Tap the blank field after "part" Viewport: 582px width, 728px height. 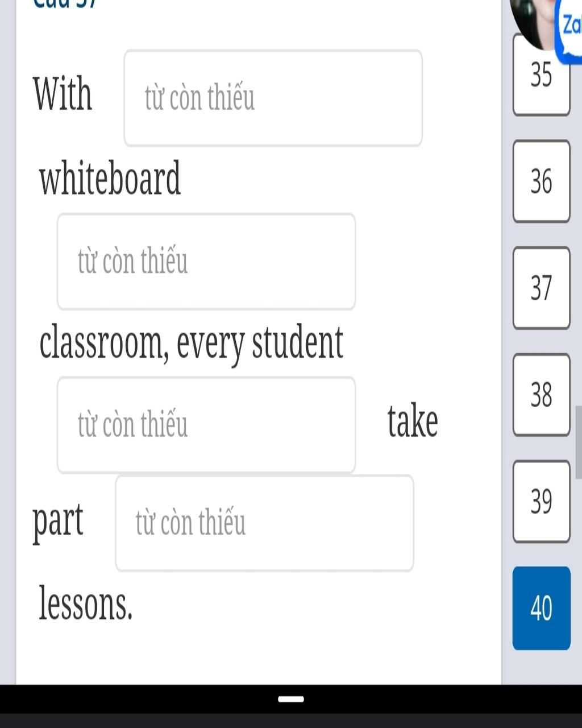point(264,523)
